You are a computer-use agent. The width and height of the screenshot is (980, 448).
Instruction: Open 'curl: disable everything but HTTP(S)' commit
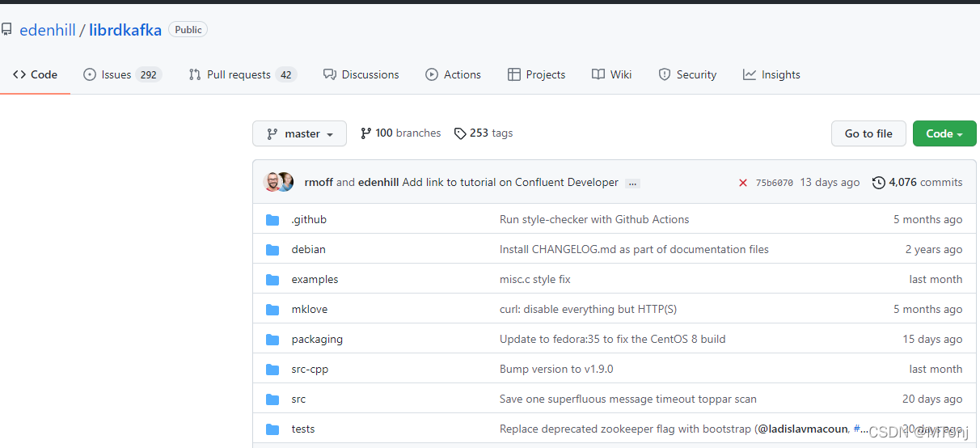click(x=589, y=309)
